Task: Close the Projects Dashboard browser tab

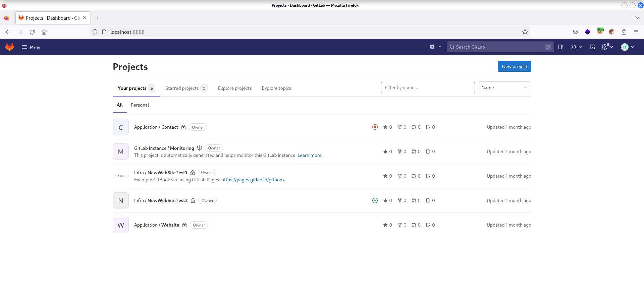Action: [x=85, y=18]
